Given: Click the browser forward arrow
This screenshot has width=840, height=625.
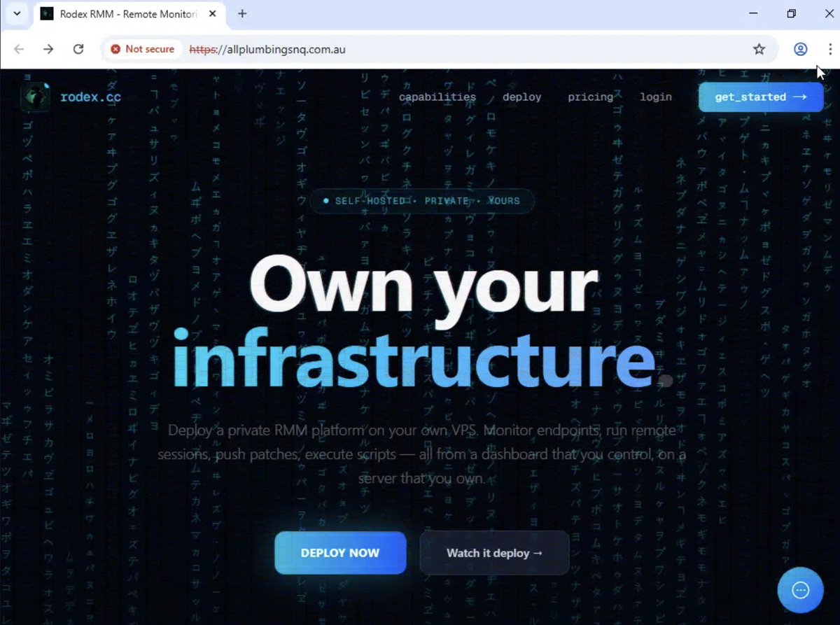Looking at the screenshot, I should 48,49.
